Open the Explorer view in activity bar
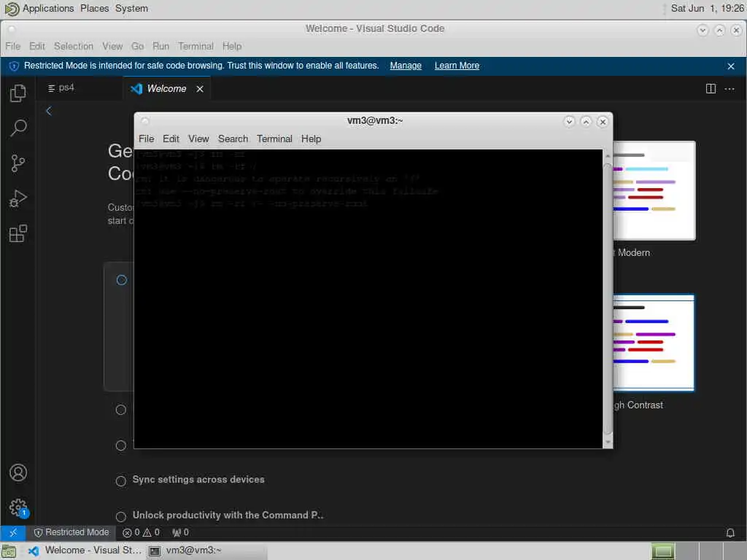The width and height of the screenshot is (747, 560). (x=18, y=93)
